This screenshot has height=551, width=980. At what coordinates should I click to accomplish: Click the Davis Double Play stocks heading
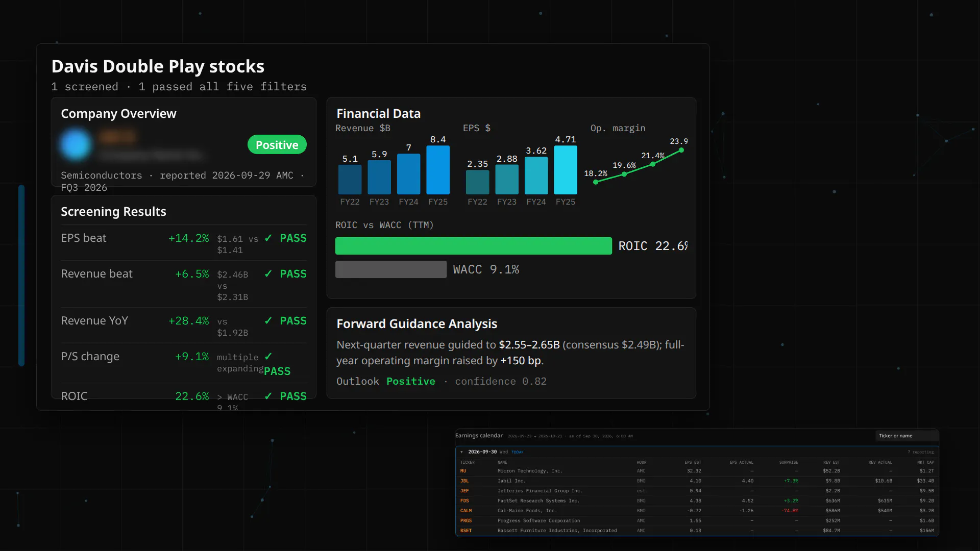[x=158, y=66]
